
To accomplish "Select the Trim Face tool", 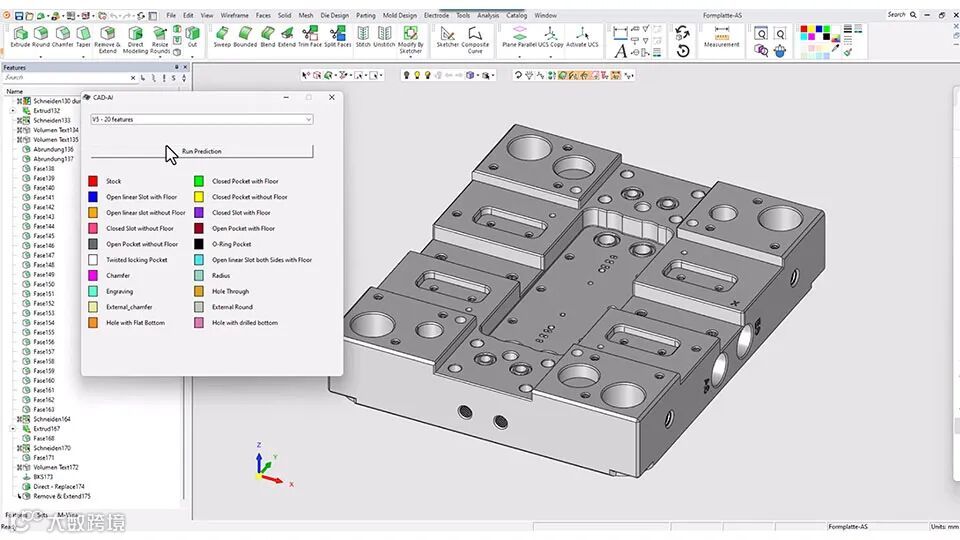I will pos(310,37).
